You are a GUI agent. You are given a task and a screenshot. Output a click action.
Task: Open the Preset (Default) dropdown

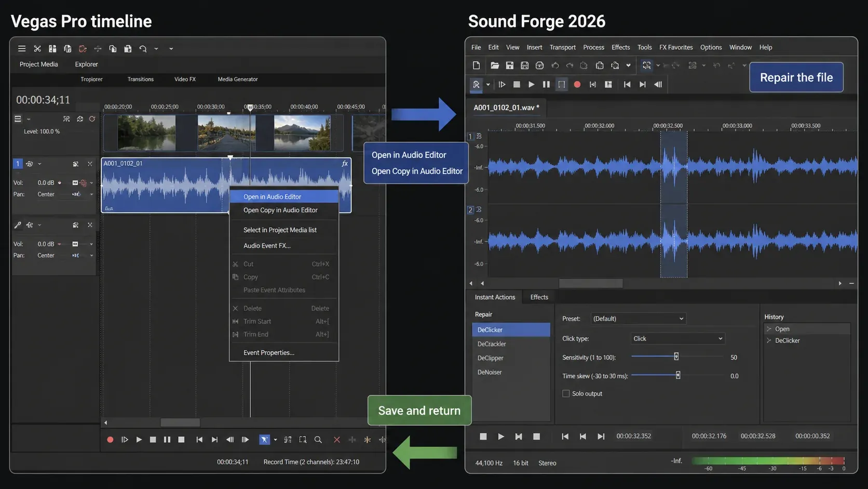coord(638,319)
